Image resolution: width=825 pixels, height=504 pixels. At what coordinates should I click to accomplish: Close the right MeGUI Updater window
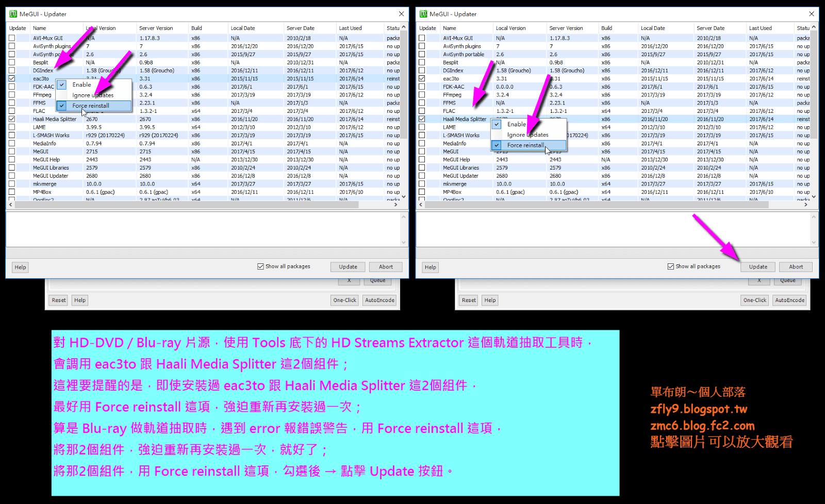[812, 14]
